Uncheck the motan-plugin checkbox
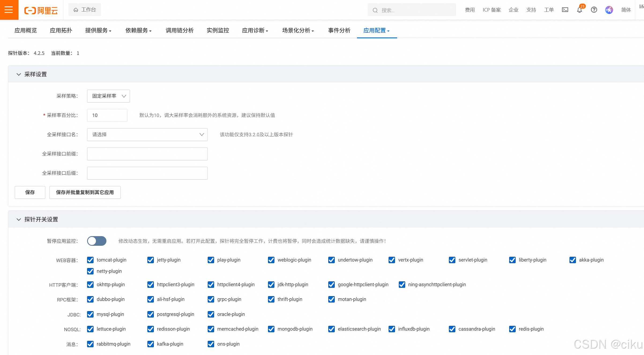 click(332, 299)
